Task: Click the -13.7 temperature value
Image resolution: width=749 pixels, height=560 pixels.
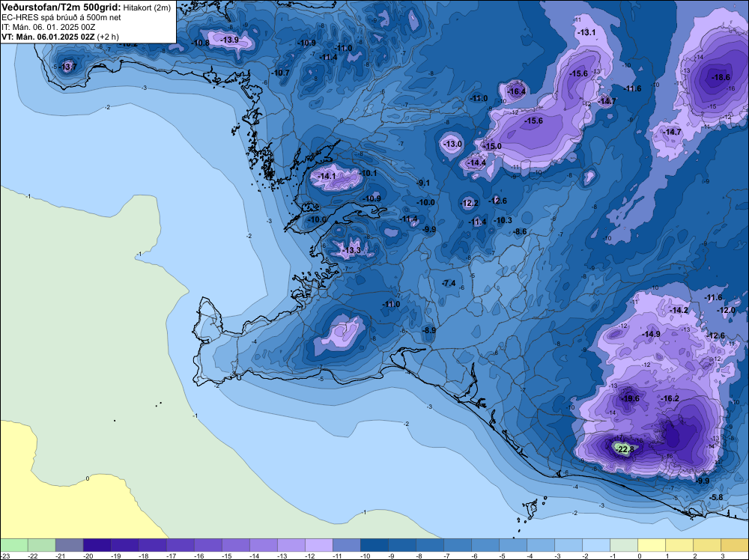Action: (x=68, y=67)
